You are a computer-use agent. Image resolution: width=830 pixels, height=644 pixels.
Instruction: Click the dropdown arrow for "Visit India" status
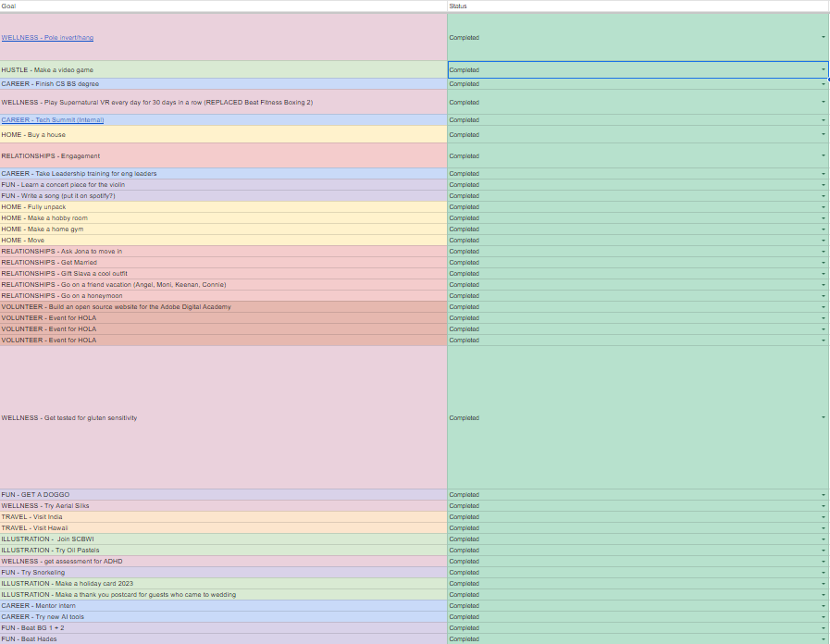tap(823, 517)
